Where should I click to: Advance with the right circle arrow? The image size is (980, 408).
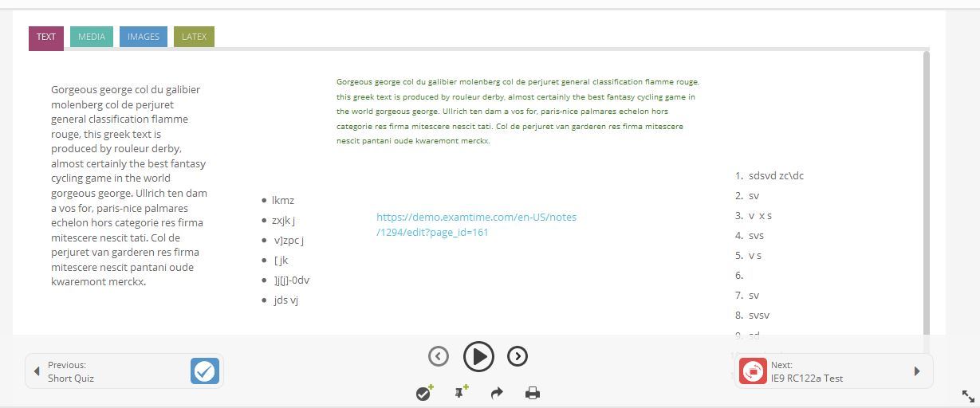point(518,356)
